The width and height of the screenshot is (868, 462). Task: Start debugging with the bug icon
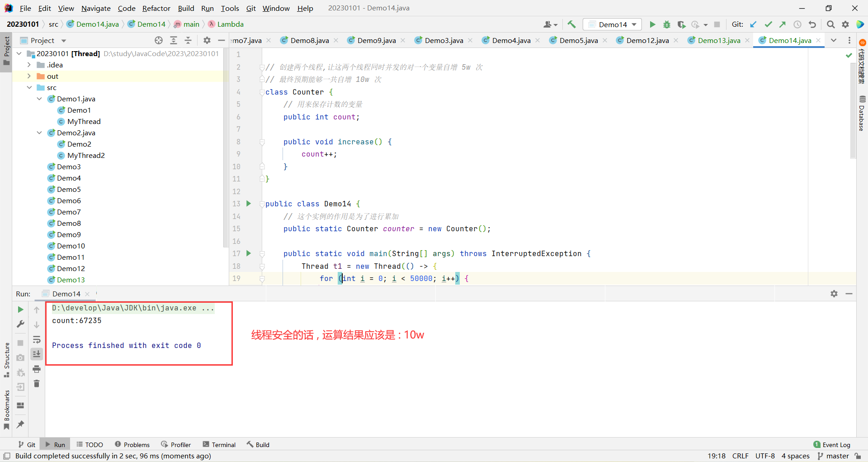667,24
